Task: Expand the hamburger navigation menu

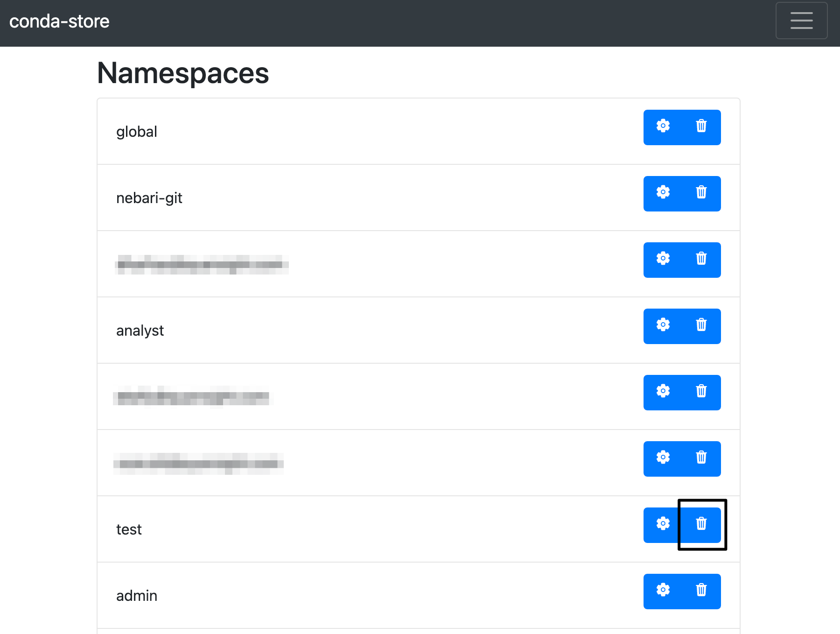Action: (801, 21)
